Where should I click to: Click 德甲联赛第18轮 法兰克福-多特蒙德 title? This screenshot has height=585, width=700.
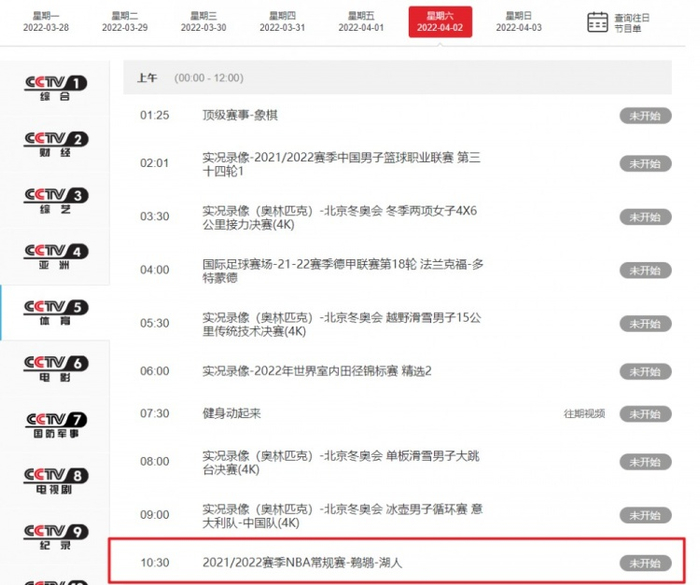click(x=343, y=271)
